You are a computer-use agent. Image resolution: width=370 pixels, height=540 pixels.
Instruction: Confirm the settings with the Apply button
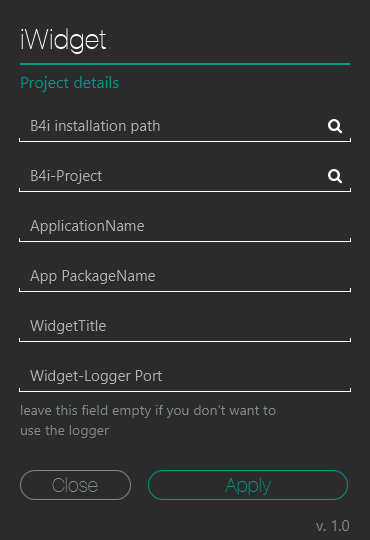coord(248,485)
